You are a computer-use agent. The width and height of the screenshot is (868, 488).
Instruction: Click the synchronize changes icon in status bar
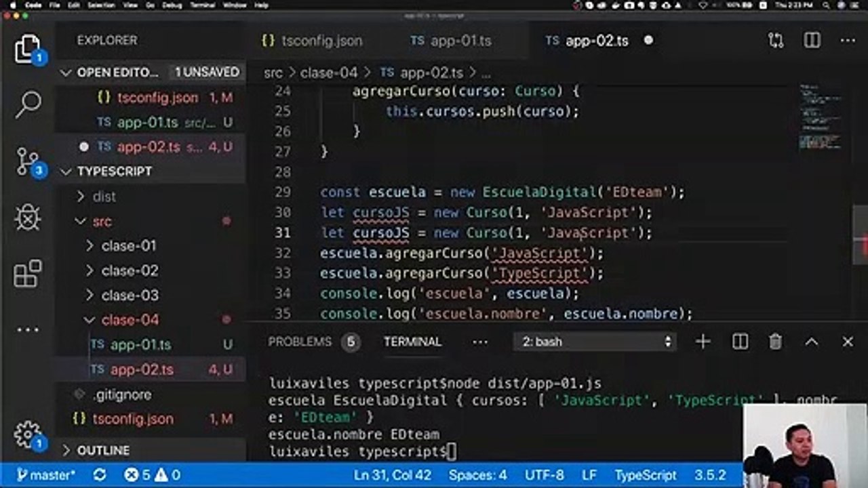(100, 475)
